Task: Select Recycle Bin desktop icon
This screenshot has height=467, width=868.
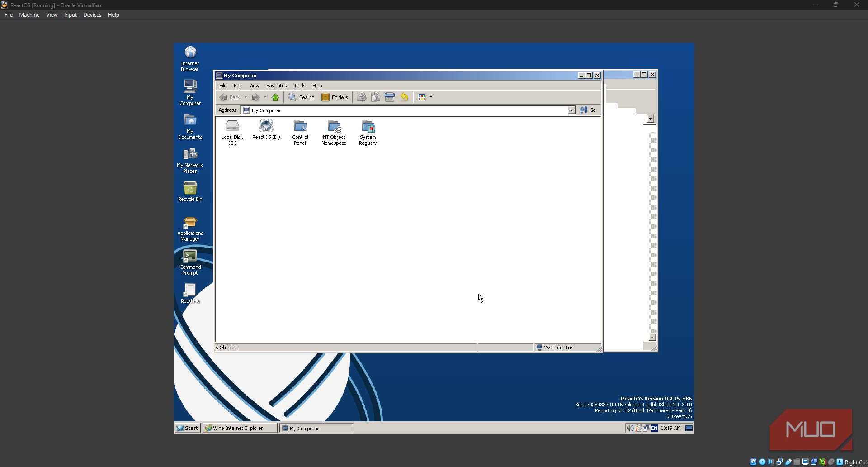Action: pyautogui.click(x=190, y=191)
